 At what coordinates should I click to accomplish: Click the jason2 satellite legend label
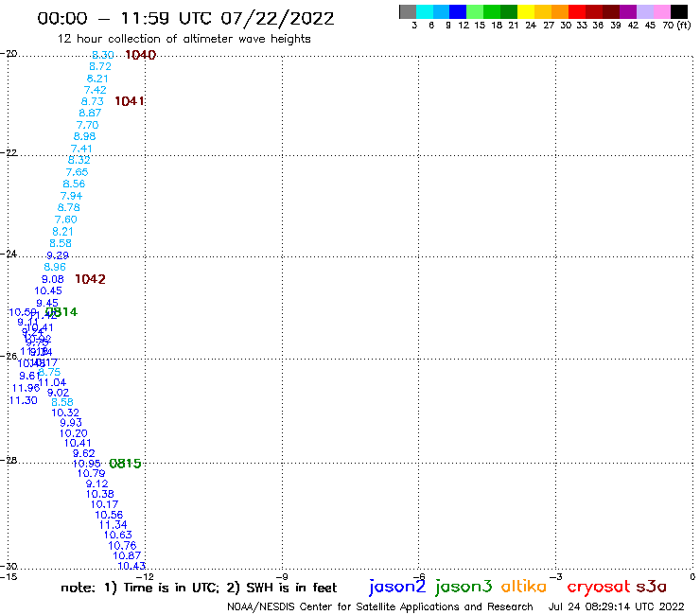(x=397, y=588)
